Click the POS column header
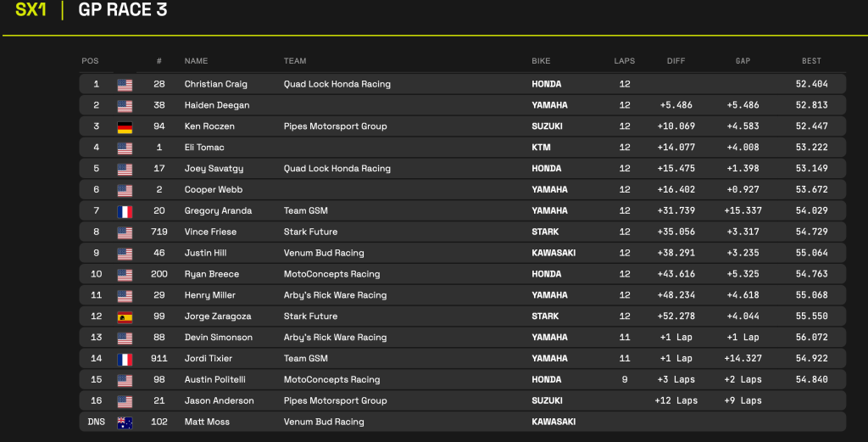This screenshot has height=442, width=868. (90, 61)
